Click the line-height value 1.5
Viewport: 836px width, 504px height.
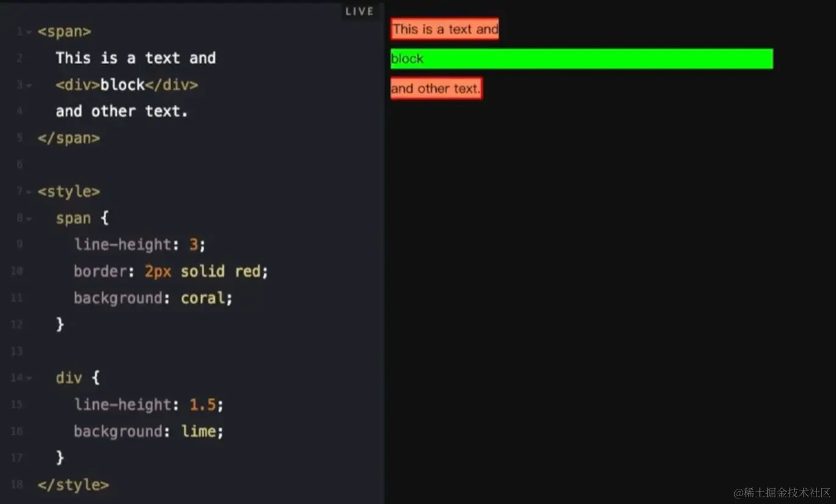tap(203, 405)
